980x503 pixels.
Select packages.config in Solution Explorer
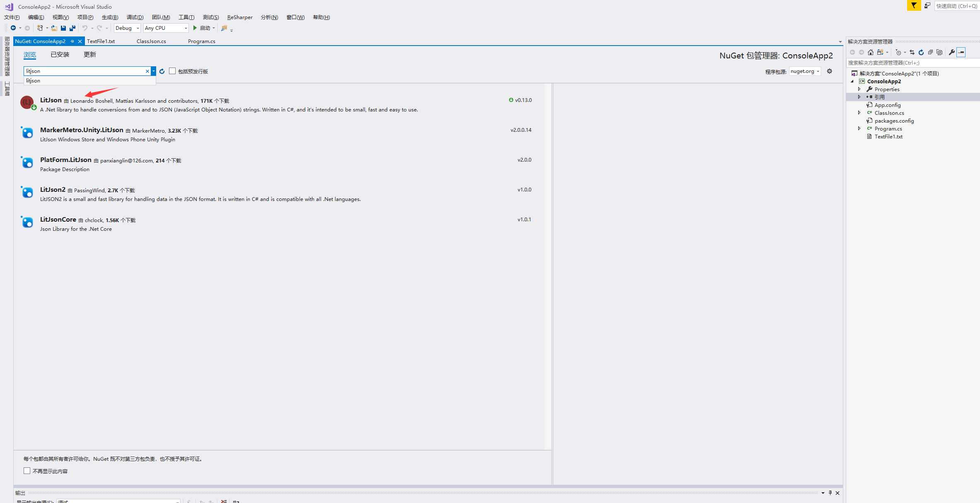click(x=894, y=121)
